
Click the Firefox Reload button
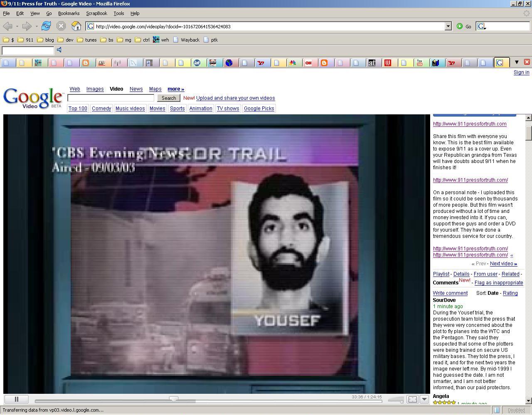pos(46,26)
